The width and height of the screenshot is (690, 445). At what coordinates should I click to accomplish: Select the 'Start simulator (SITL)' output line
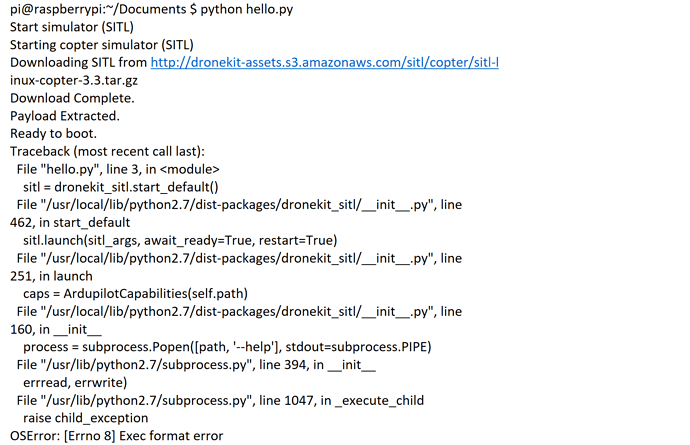pos(72,27)
